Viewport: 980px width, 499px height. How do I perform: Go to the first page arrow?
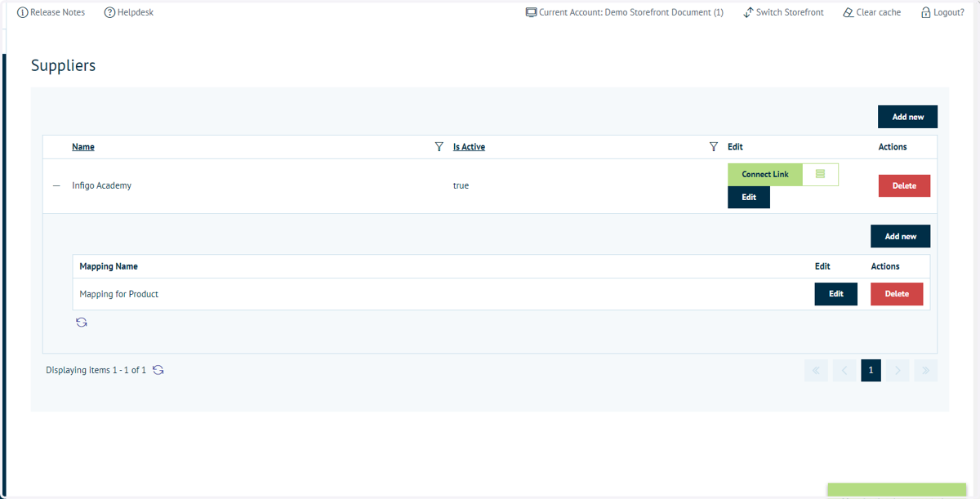click(x=816, y=370)
